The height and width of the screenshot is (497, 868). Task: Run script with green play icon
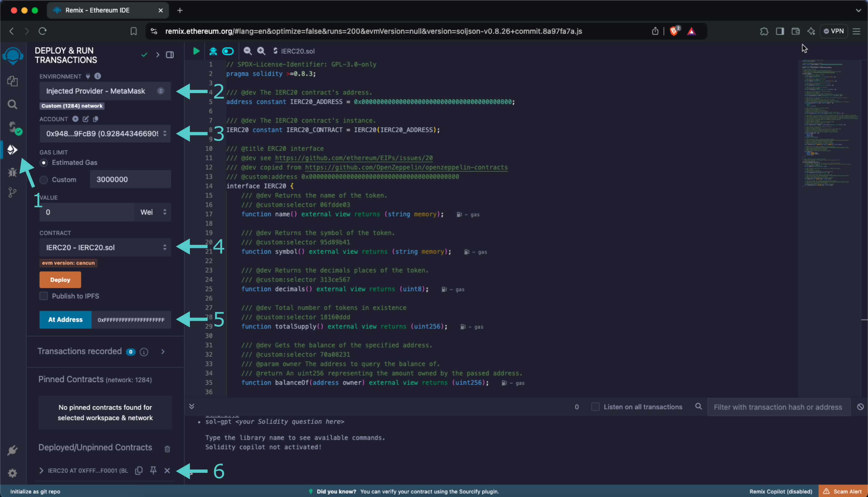(x=196, y=51)
